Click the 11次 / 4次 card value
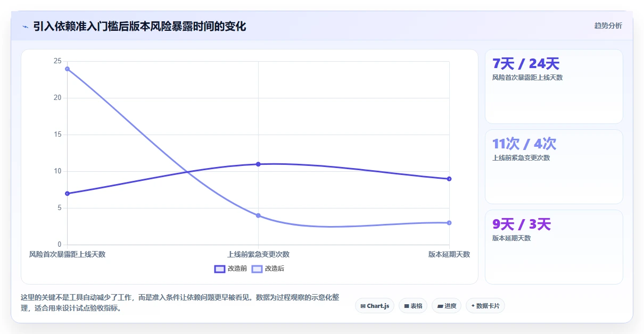The height and width of the screenshot is (334, 644). click(x=524, y=144)
